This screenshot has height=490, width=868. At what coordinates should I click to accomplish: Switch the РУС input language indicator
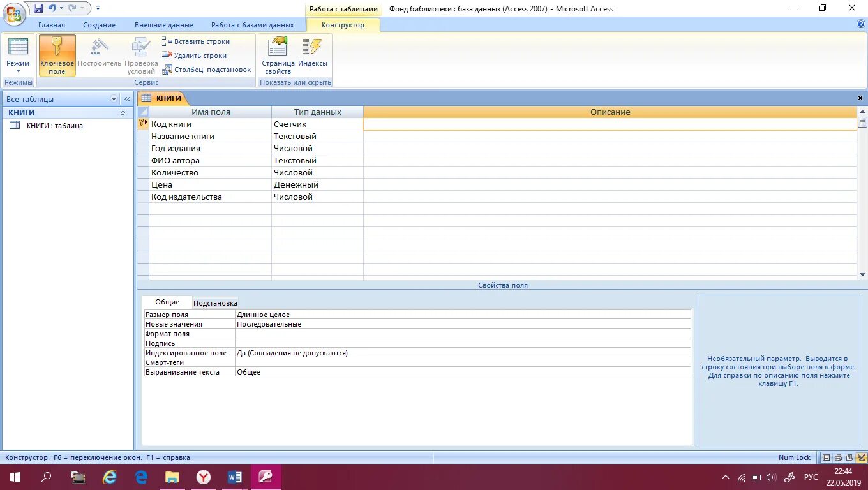tap(811, 477)
